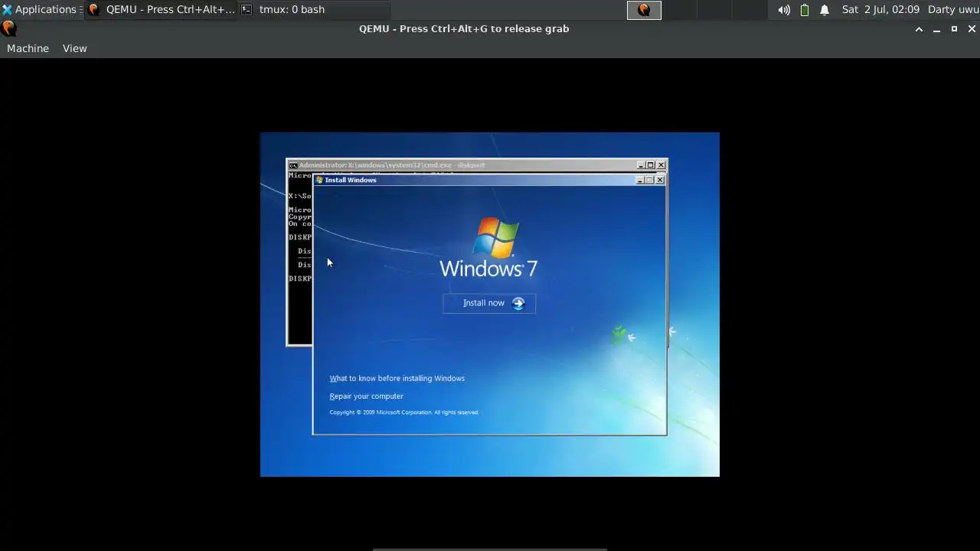Click the Install now button
The image size is (980, 551).
pos(488,303)
